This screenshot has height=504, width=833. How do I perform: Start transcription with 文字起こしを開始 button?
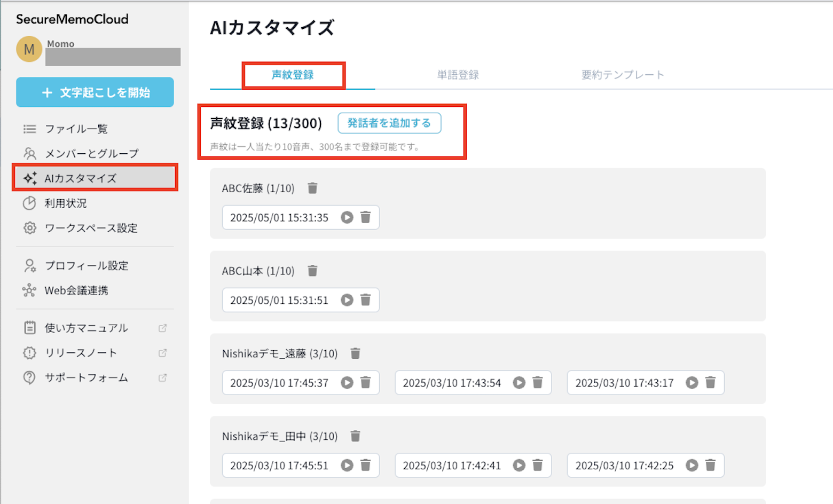pyautogui.click(x=95, y=92)
